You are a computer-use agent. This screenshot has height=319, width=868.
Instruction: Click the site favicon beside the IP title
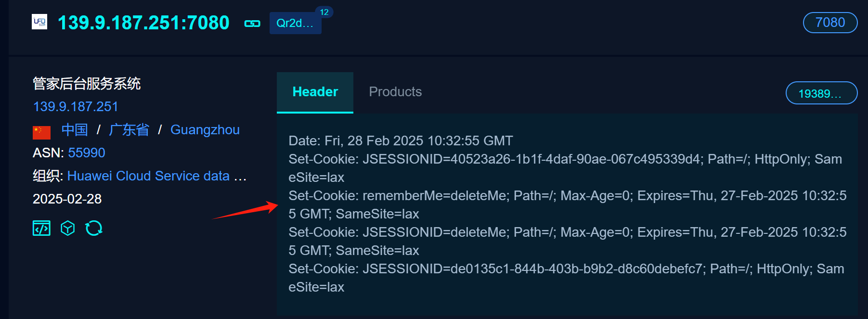tap(39, 22)
